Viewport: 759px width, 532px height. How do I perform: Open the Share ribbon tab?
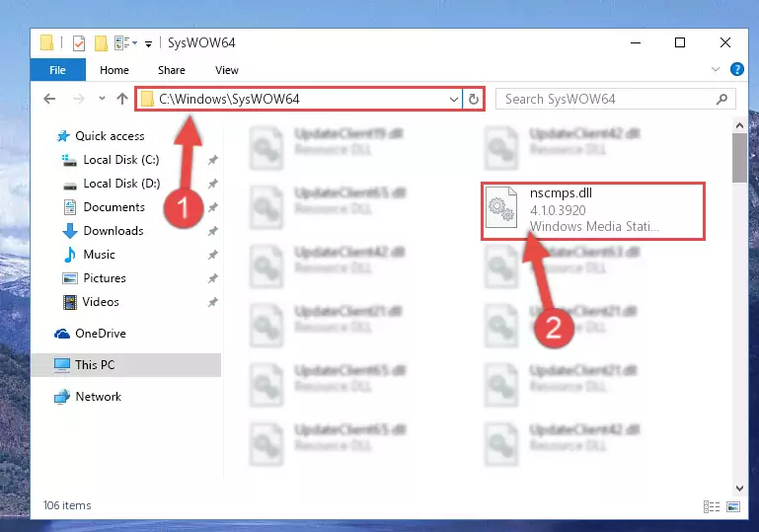click(172, 70)
